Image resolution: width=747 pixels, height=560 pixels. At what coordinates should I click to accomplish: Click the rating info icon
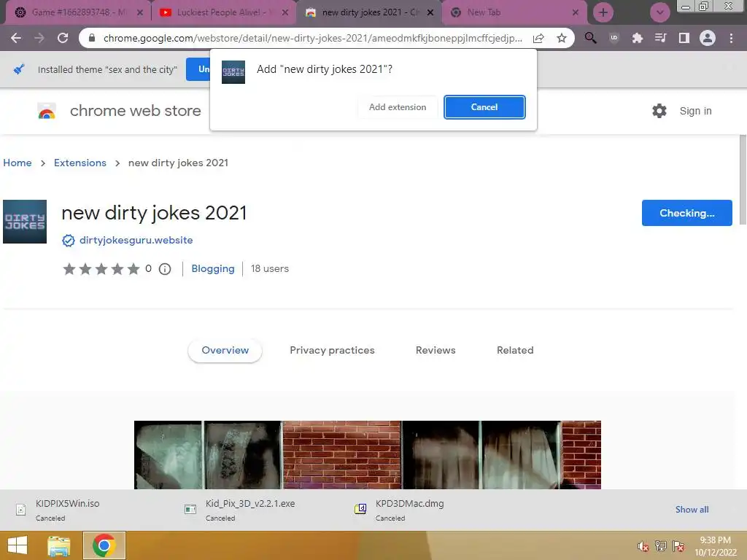[165, 269]
